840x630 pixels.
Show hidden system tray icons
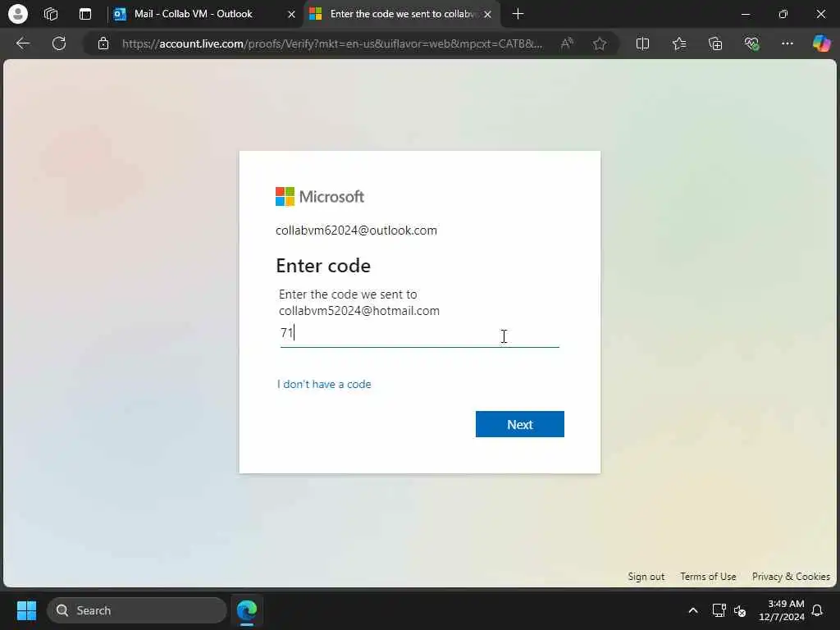click(692, 610)
